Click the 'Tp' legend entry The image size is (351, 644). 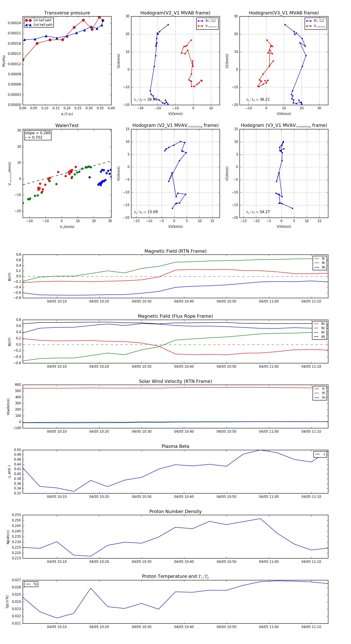31,584
